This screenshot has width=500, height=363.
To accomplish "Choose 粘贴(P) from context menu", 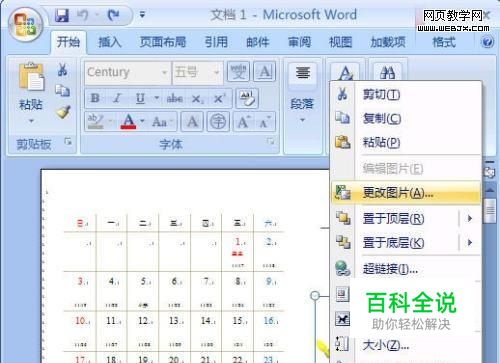I will pos(406,142).
